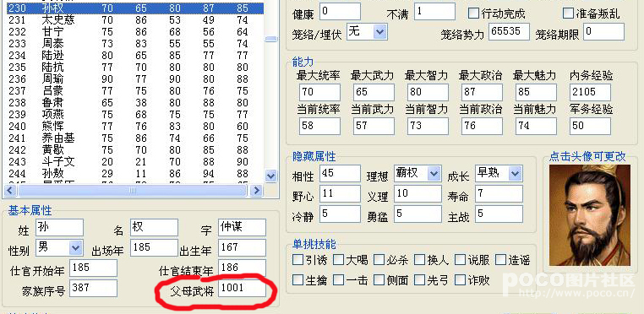Select general 鲁肃 in the list

coord(134,102)
